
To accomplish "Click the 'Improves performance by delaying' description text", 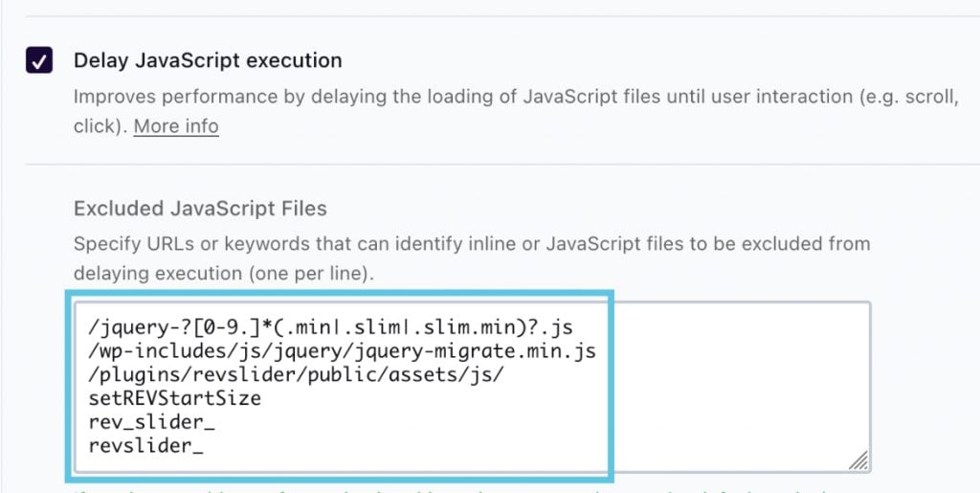I will coord(287,97).
